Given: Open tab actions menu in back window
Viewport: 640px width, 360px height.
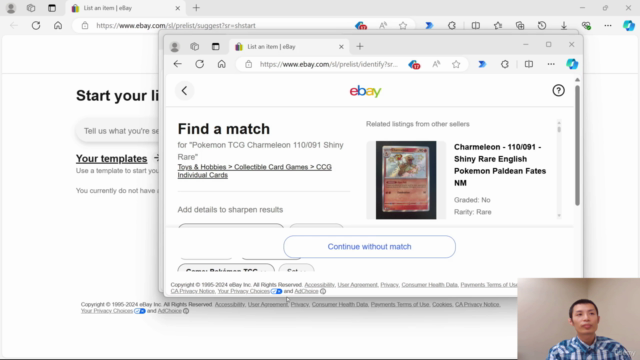Looking at the screenshot, I should click(52, 8).
